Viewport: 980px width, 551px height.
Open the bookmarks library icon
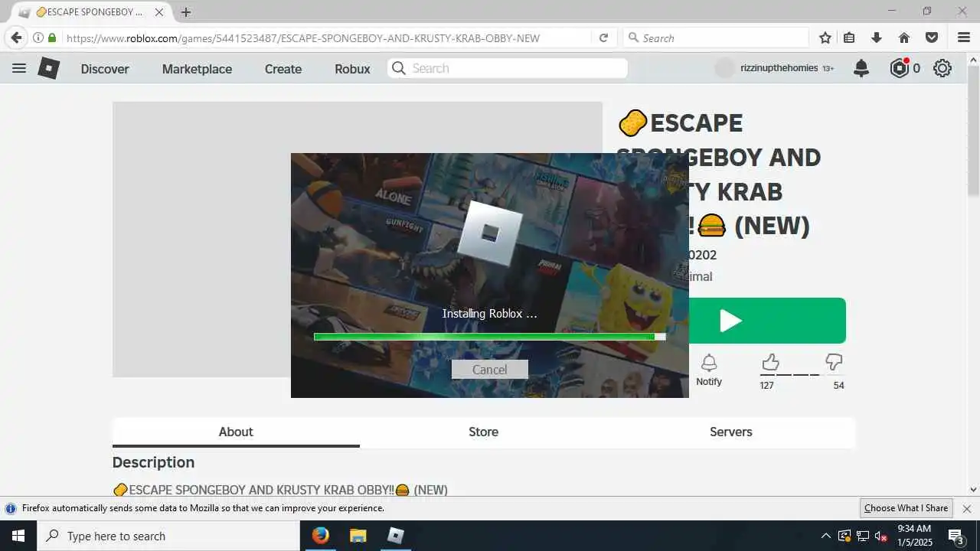click(x=849, y=37)
